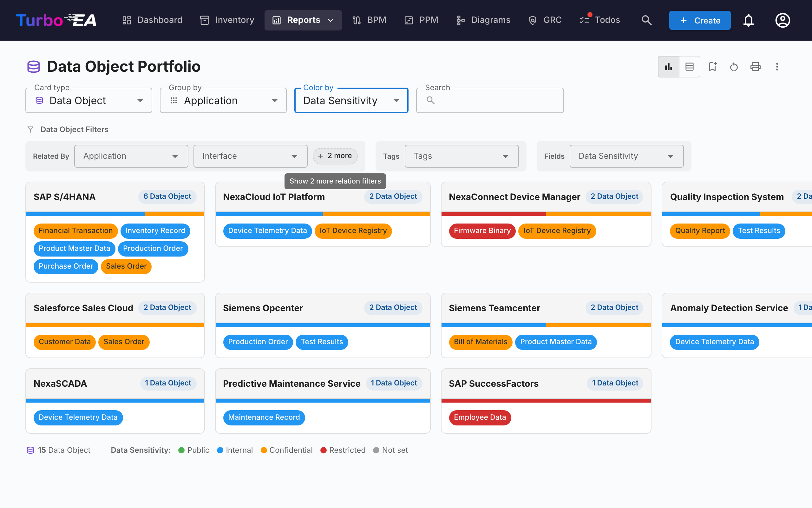812x508 pixels.
Task: Click the Dashboard grid icon in navbar
Action: (x=127, y=20)
